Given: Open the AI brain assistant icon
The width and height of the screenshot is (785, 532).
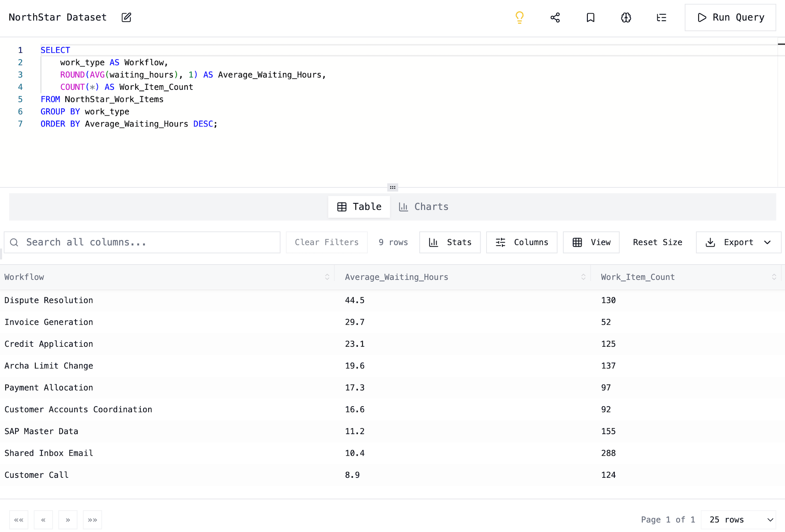Looking at the screenshot, I should pos(626,17).
